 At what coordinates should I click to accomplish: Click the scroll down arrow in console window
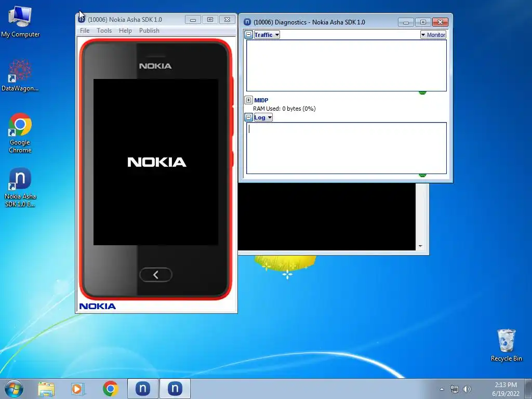(420, 246)
